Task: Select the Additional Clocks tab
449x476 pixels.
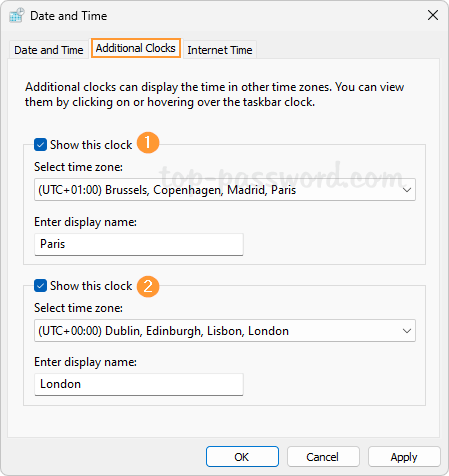Action: click(x=136, y=48)
